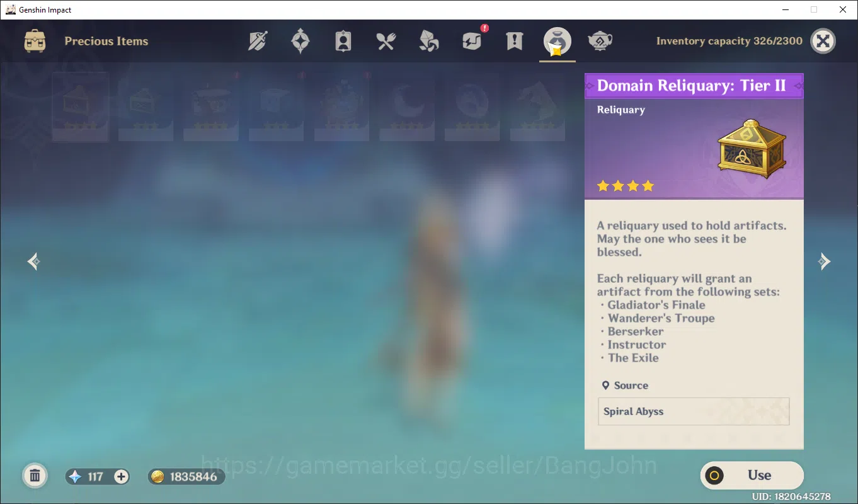The width and height of the screenshot is (858, 504).
Task: Click the inventory backpack icon
Action: 35,42
